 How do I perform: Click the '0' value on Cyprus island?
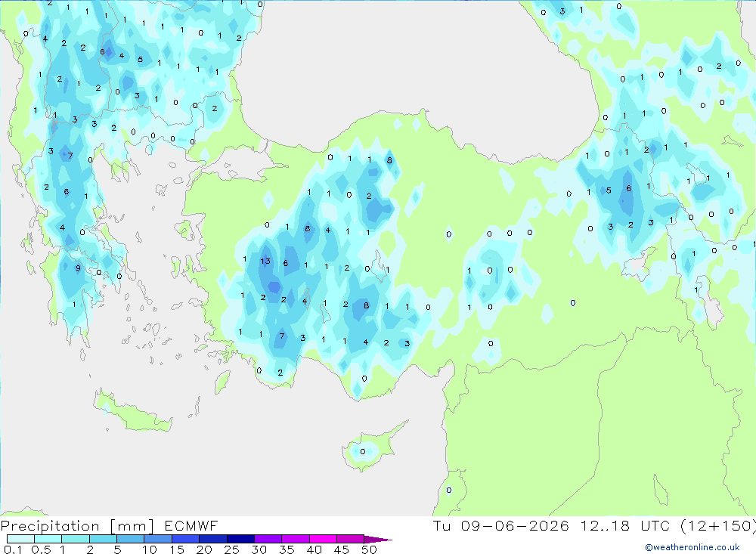(x=363, y=452)
